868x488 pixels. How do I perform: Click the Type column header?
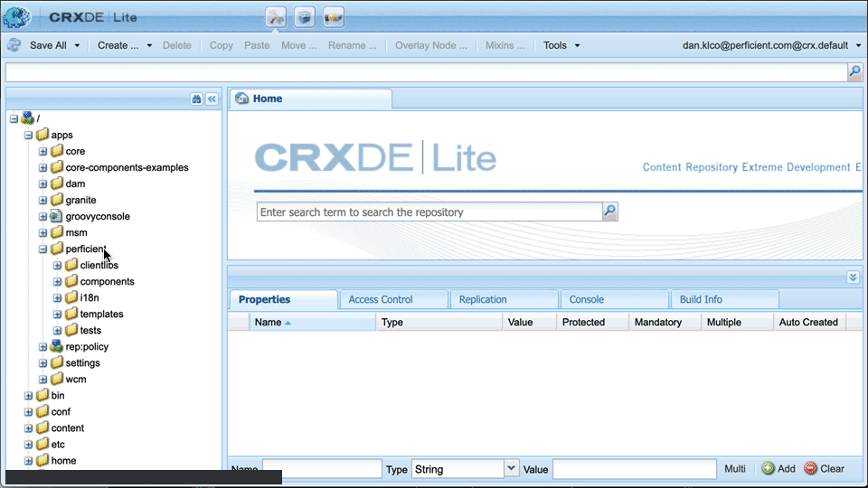(439, 322)
